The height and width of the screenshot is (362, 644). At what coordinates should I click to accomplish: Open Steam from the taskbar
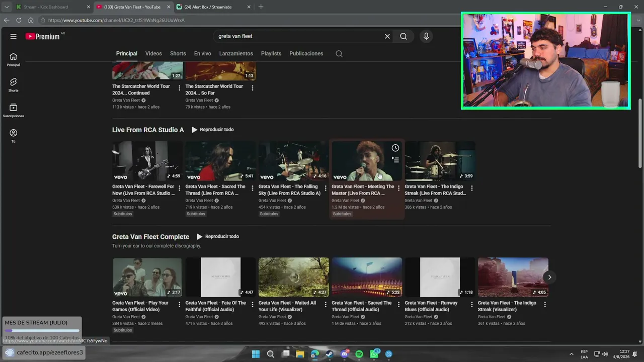click(330, 354)
